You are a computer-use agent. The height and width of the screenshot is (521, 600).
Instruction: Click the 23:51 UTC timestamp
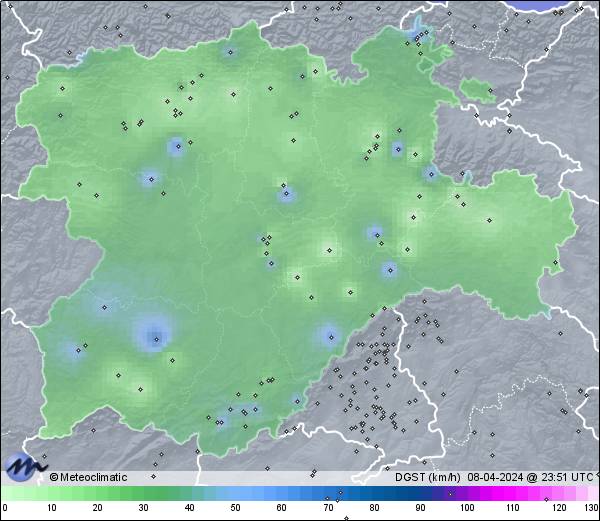pyautogui.click(x=565, y=477)
